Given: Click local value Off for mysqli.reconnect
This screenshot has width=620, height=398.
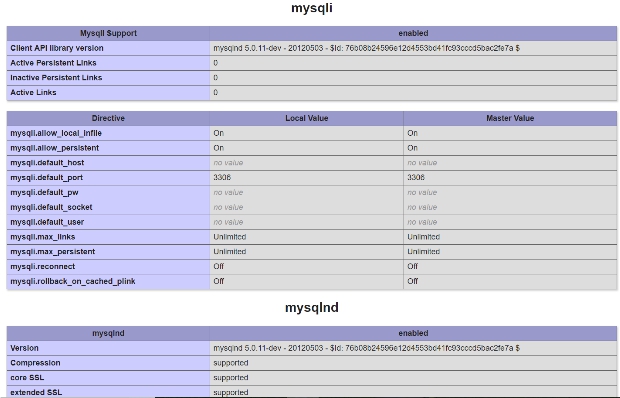Looking at the screenshot, I should [x=219, y=266].
